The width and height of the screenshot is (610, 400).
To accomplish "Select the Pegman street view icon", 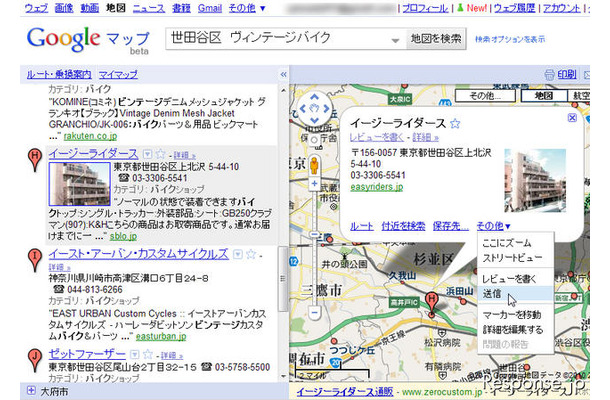I will click(x=314, y=165).
